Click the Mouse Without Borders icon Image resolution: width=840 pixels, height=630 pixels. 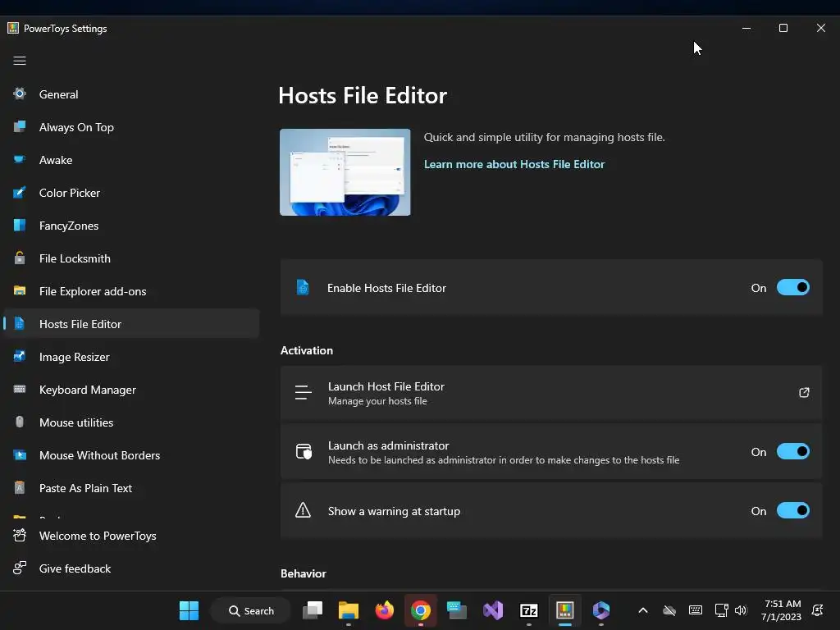[20, 454]
